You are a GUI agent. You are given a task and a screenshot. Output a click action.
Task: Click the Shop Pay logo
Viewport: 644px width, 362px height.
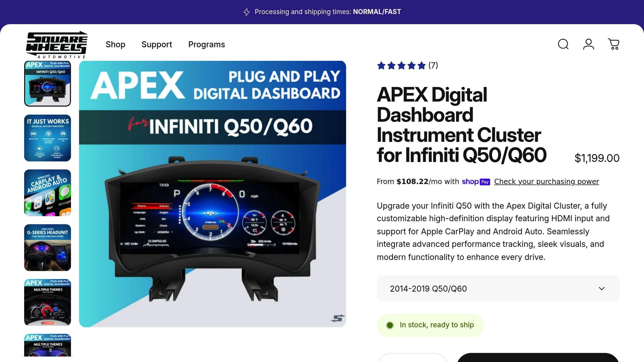click(476, 182)
